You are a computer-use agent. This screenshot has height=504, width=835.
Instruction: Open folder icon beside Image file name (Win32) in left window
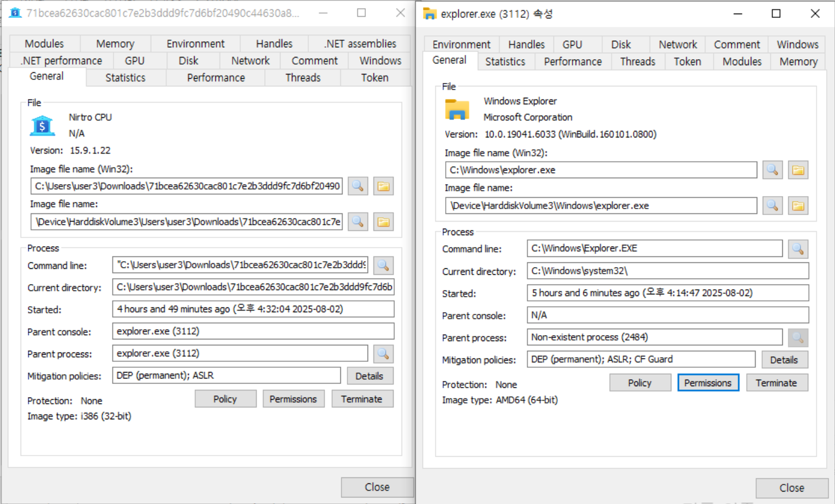(x=383, y=186)
